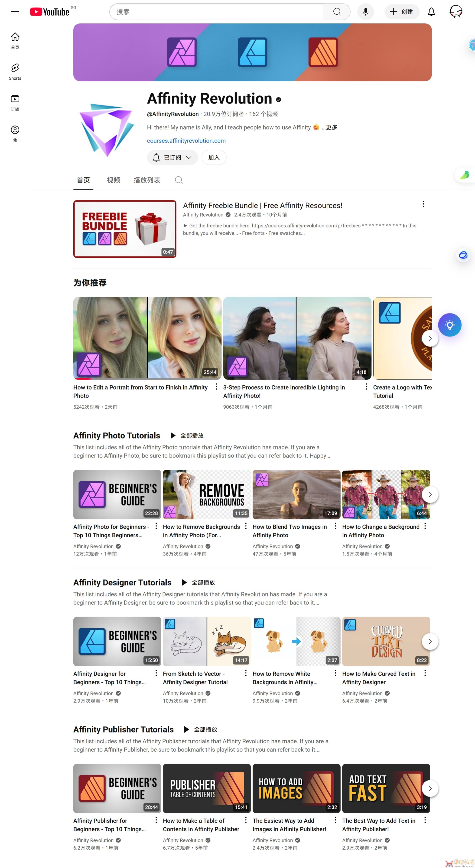This screenshot has width=475, height=868.
Task: Open options for The Best Way to Add Text
Action: pos(425,820)
